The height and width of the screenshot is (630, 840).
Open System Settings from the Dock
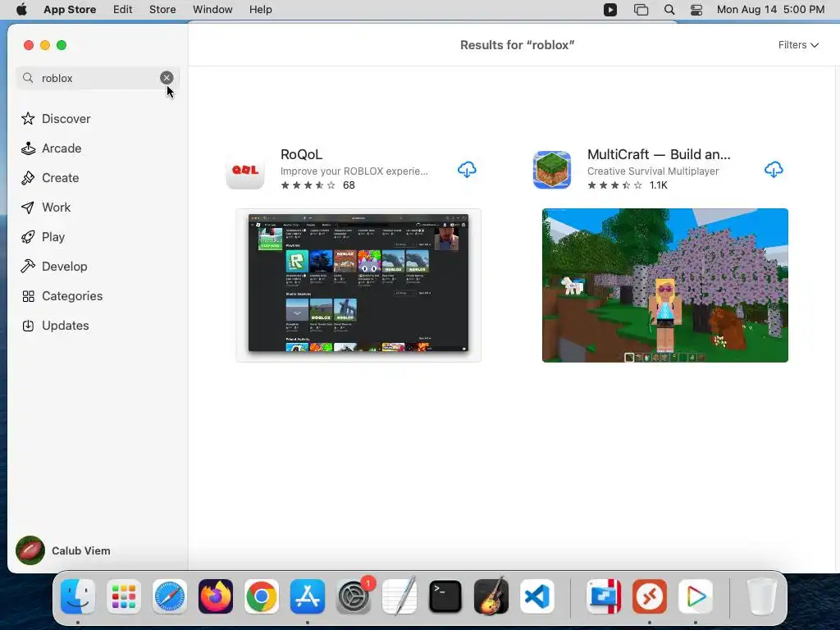click(x=354, y=596)
